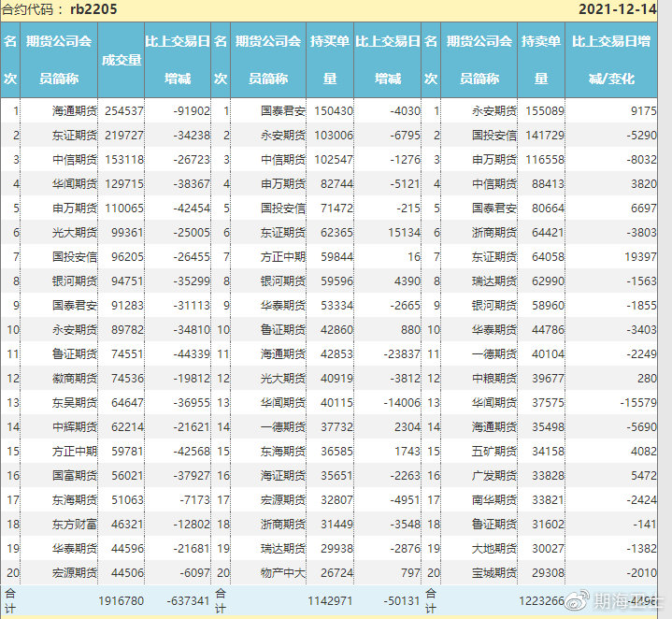
Task: Click 东证期货 next to 219727
Action: click(75, 136)
